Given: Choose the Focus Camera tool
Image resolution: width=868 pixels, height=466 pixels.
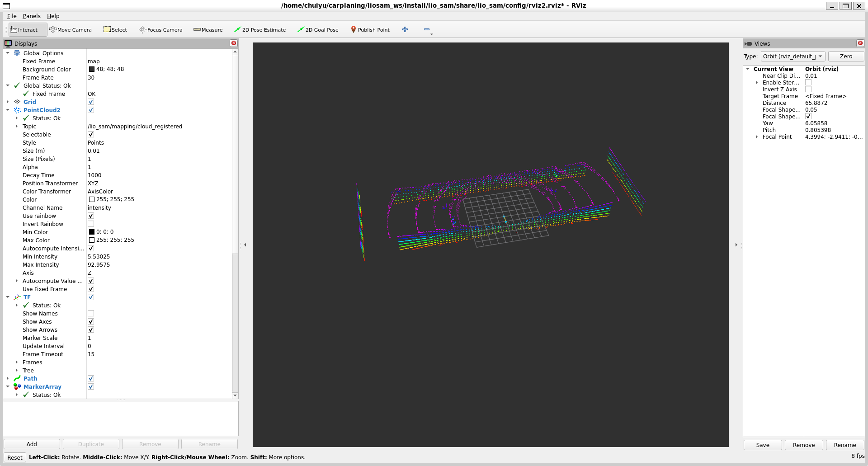Looking at the screenshot, I should [x=160, y=30].
